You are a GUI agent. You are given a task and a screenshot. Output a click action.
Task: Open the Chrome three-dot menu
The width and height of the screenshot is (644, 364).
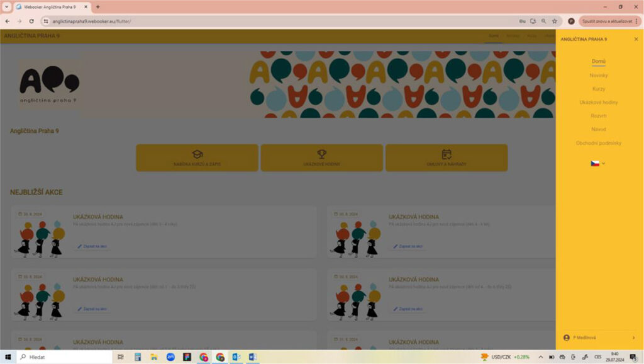[636, 21]
